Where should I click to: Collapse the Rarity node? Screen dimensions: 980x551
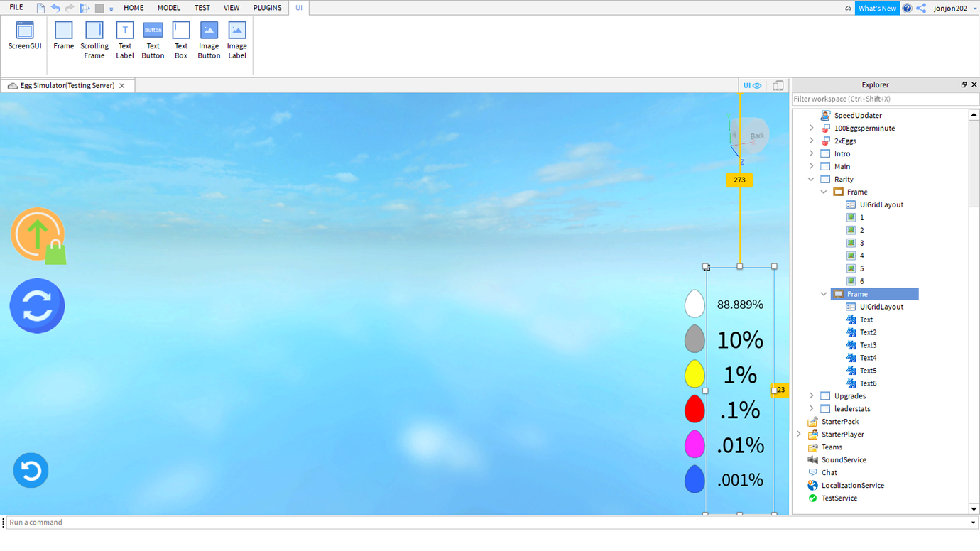pos(812,179)
